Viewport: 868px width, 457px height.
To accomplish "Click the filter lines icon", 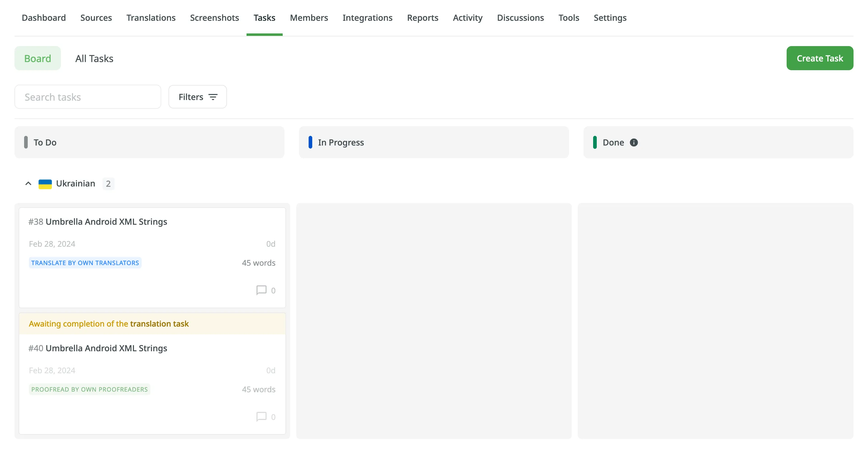I will (212, 97).
